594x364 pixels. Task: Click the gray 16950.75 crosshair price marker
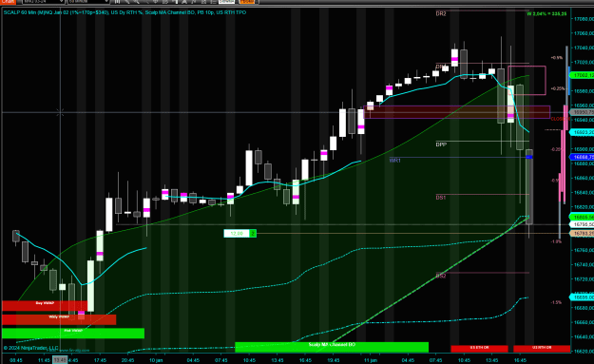click(582, 112)
